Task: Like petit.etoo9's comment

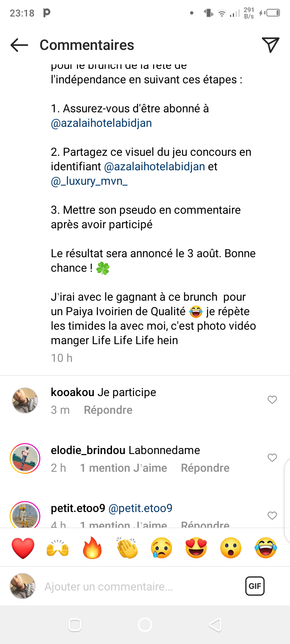Action: [272, 516]
